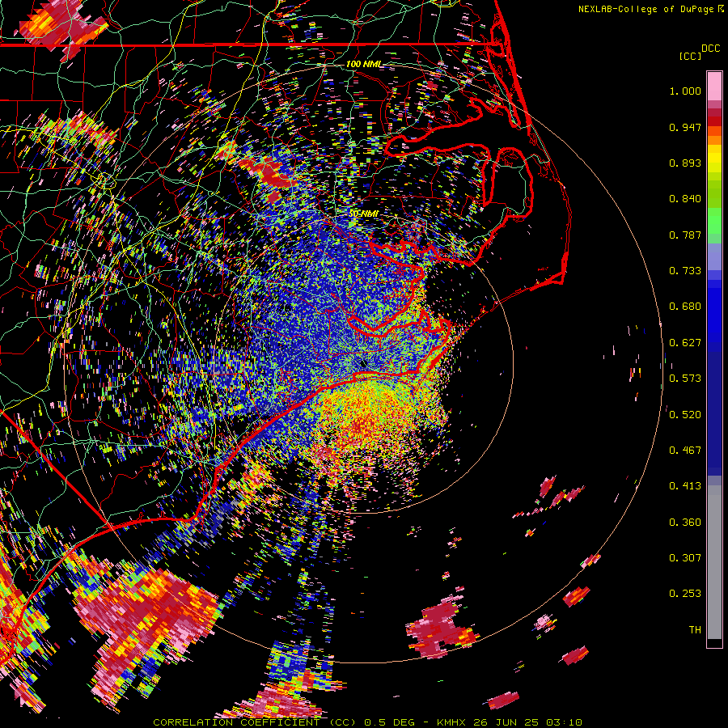The width and height of the screenshot is (728, 728).
Task: Select the 0.680 legend value
Action: pos(685,307)
